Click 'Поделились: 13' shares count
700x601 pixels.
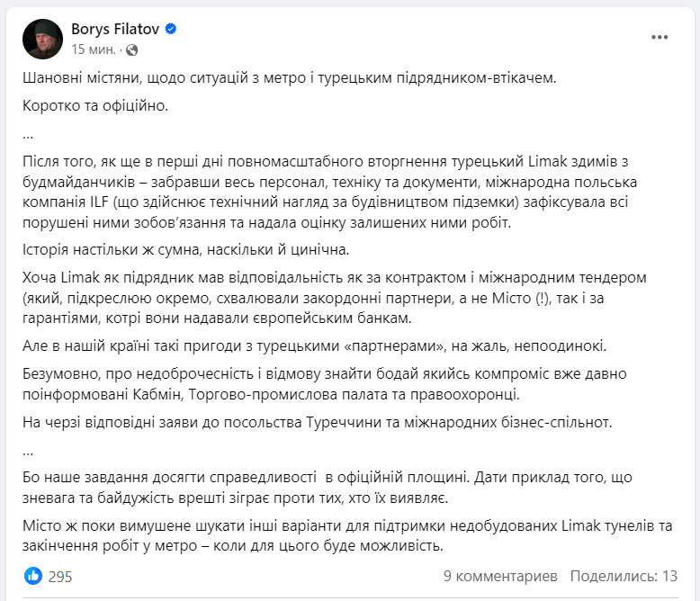(624, 576)
